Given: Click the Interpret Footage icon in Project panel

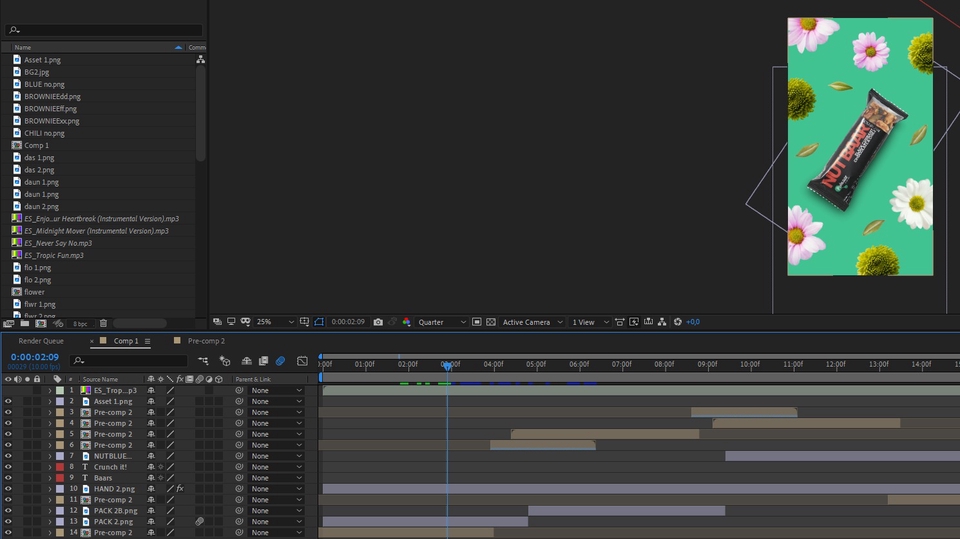Looking at the screenshot, I should [x=9, y=323].
